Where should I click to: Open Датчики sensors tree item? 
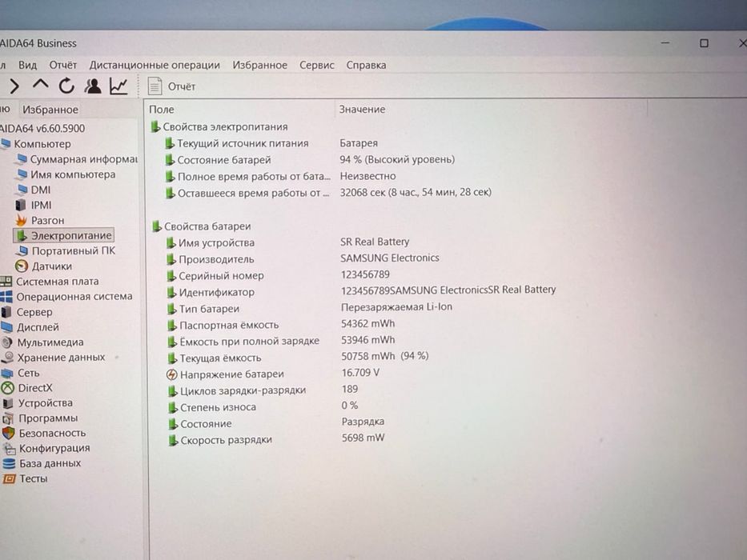pos(44,266)
